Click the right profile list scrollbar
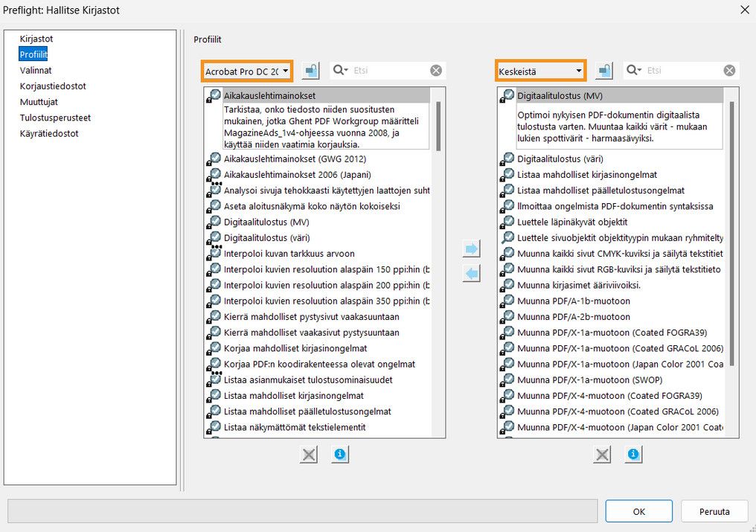 732,234
